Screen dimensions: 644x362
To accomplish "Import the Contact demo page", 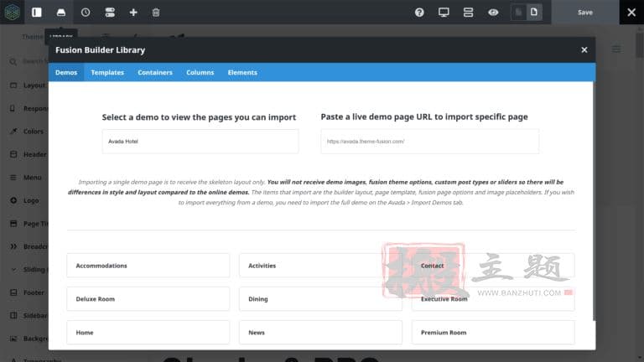I will 493,266.
